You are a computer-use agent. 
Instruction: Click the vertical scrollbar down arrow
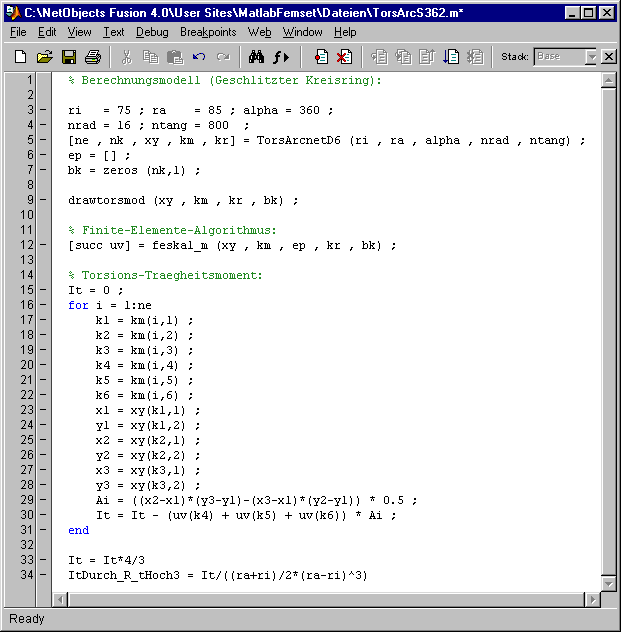607,582
